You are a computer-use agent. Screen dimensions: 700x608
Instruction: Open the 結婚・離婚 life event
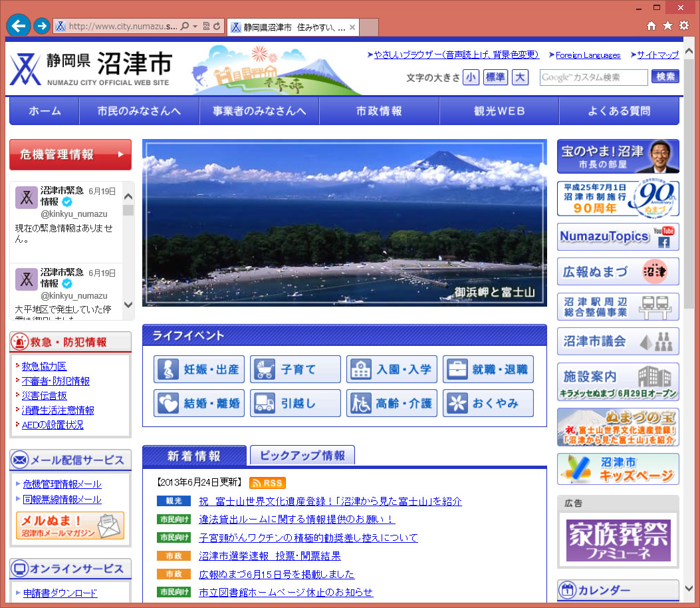pyautogui.click(x=199, y=403)
